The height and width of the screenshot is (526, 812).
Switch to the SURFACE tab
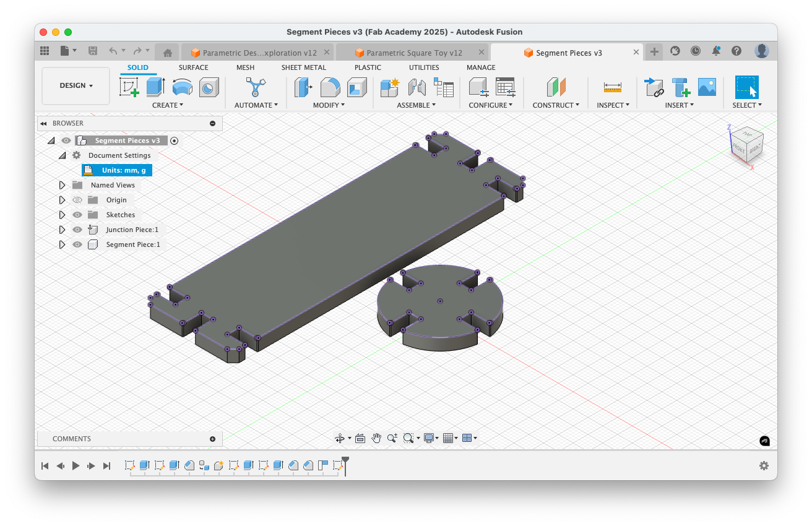pyautogui.click(x=193, y=67)
